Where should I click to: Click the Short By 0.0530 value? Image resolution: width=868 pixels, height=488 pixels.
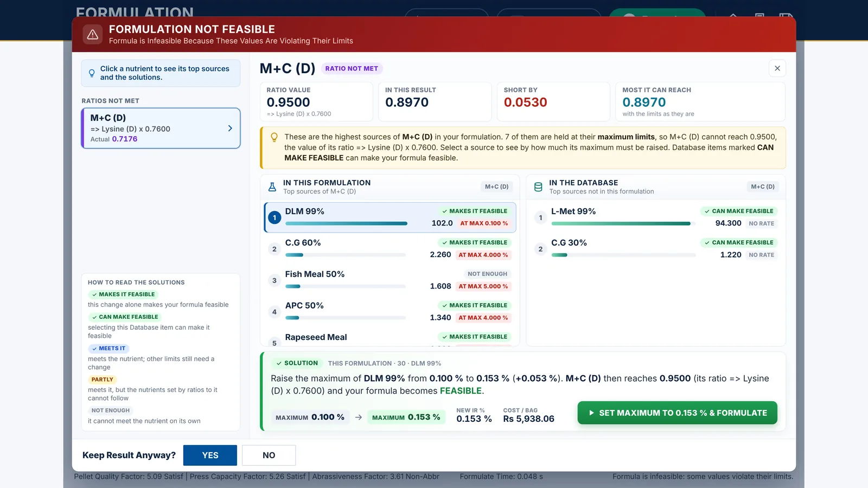click(525, 102)
